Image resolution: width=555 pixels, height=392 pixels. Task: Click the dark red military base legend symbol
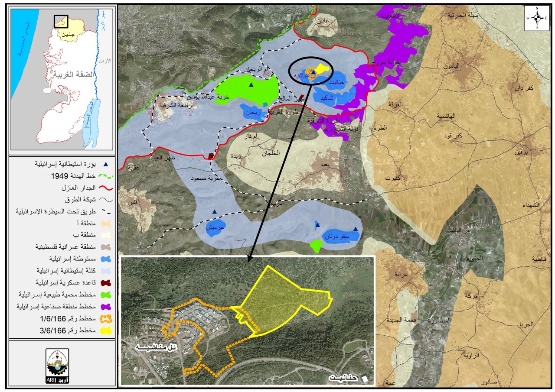[x=107, y=283]
